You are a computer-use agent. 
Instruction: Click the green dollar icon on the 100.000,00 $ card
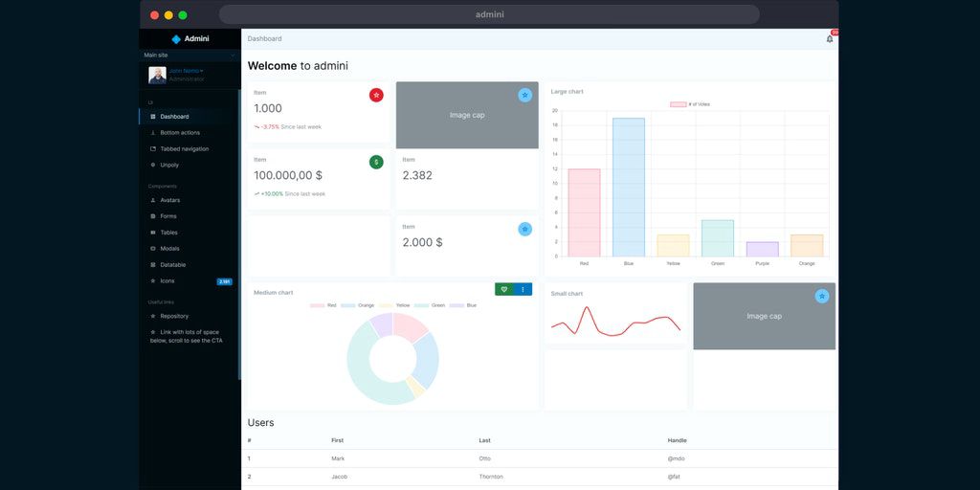[376, 162]
